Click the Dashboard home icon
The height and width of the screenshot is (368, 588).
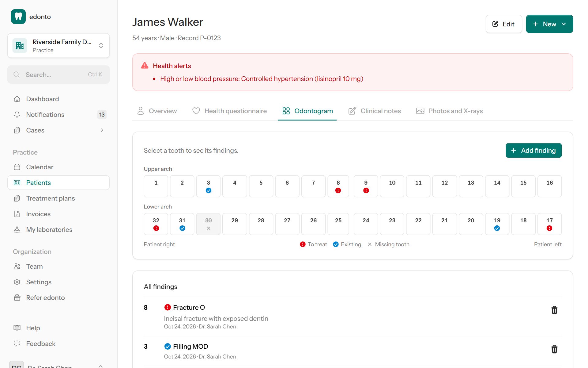pyautogui.click(x=17, y=99)
